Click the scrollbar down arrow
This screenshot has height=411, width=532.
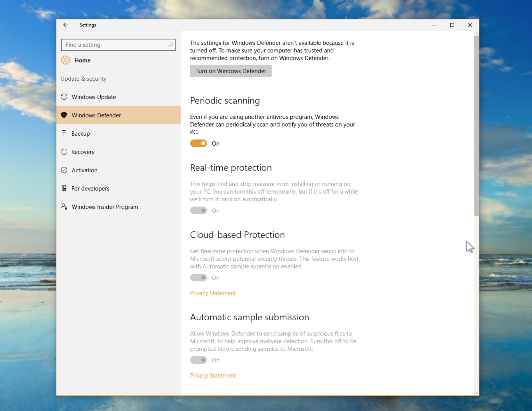(x=476, y=393)
